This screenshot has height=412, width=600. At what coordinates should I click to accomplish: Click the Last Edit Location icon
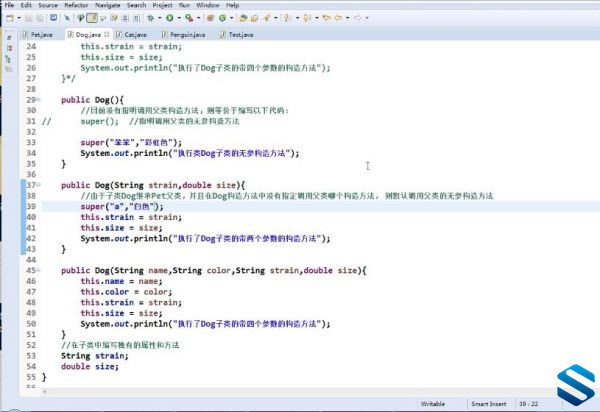pos(326,18)
